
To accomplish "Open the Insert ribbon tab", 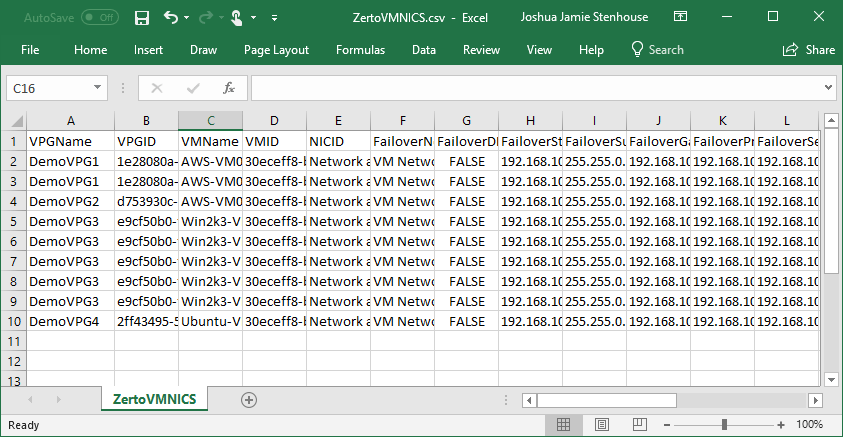I will 148,50.
